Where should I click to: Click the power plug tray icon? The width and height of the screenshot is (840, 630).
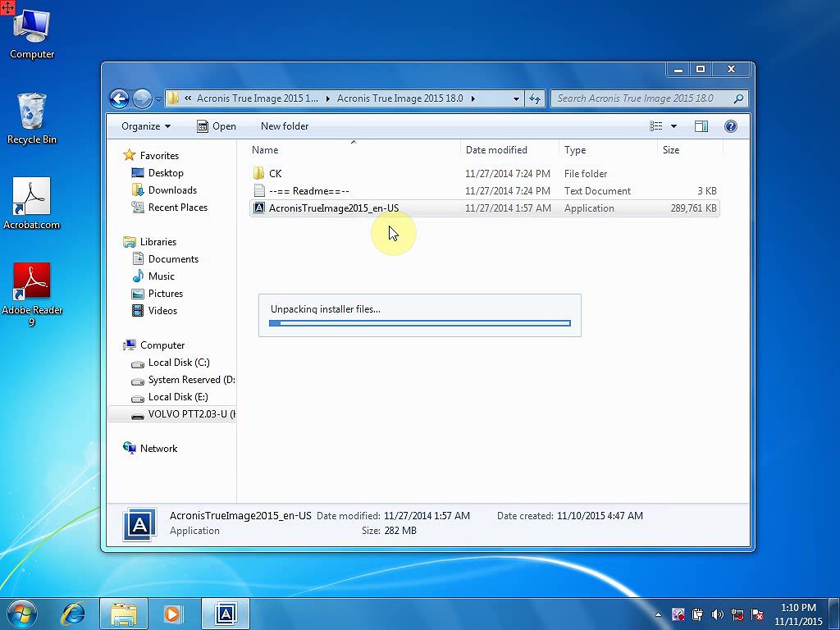point(697,614)
